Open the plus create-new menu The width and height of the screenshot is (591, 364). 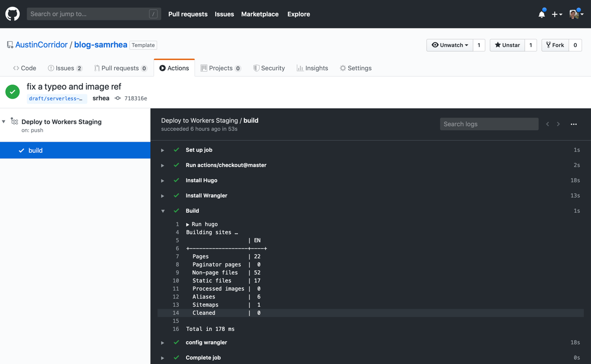[557, 14]
